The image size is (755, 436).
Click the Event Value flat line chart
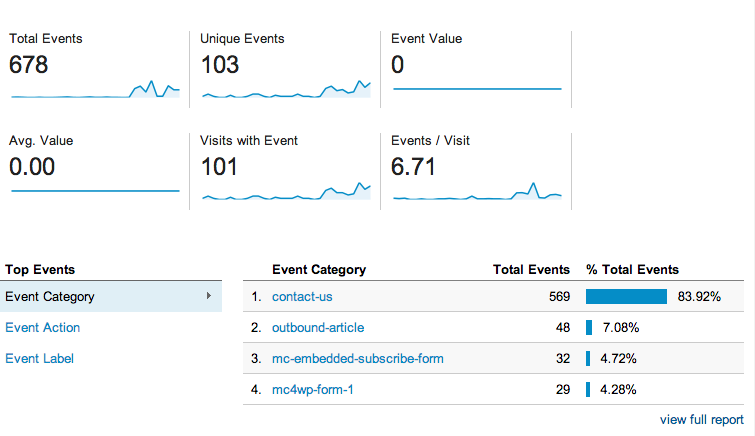click(477, 89)
